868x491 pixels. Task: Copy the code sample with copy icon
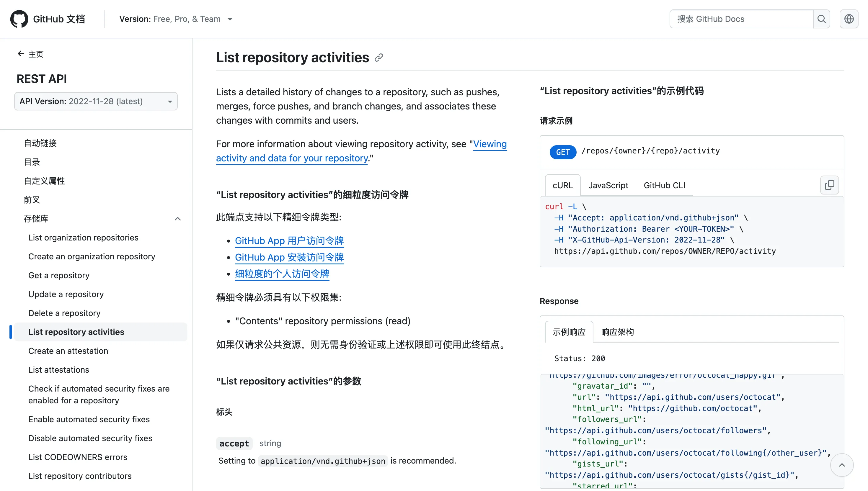(x=829, y=185)
